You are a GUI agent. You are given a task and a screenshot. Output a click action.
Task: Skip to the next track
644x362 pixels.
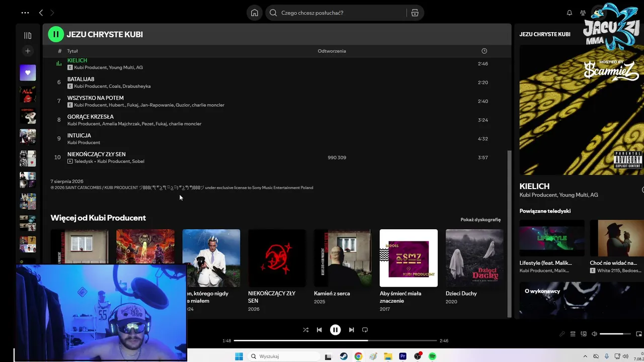pyautogui.click(x=351, y=330)
